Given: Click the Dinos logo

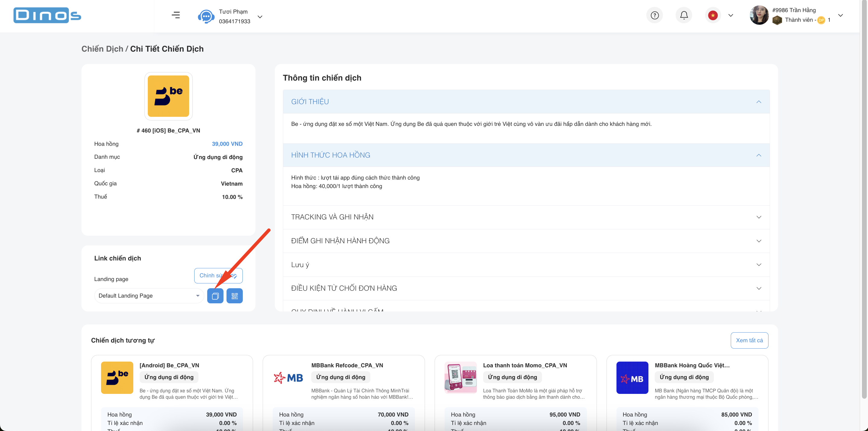Looking at the screenshot, I should tap(47, 15).
